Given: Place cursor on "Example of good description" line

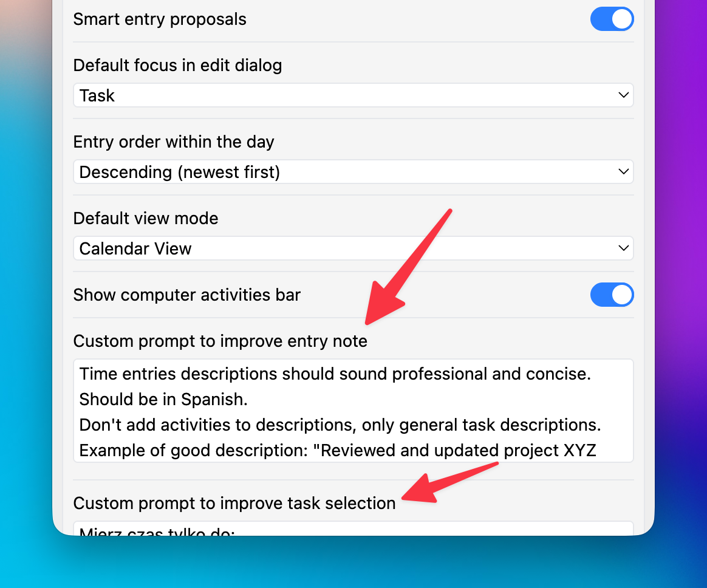Looking at the screenshot, I should tap(338, 451).
